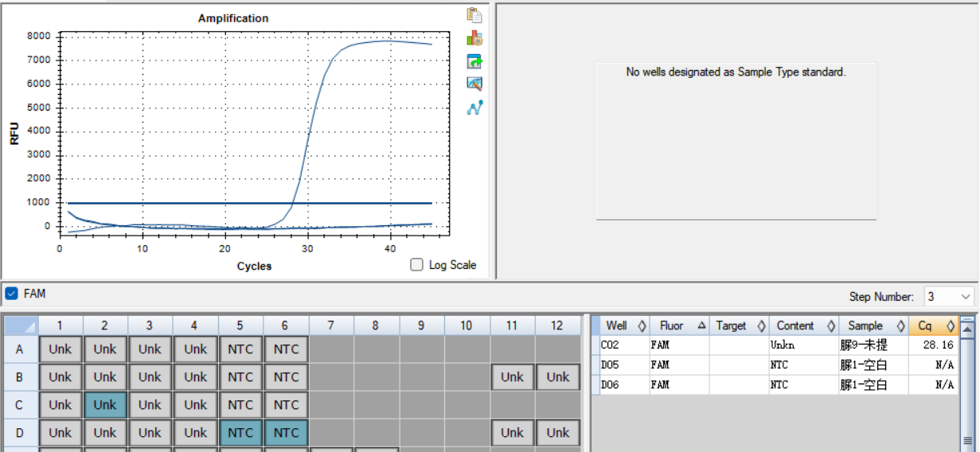
Task: Select well A5 NTC
Action: click(240, 349)
